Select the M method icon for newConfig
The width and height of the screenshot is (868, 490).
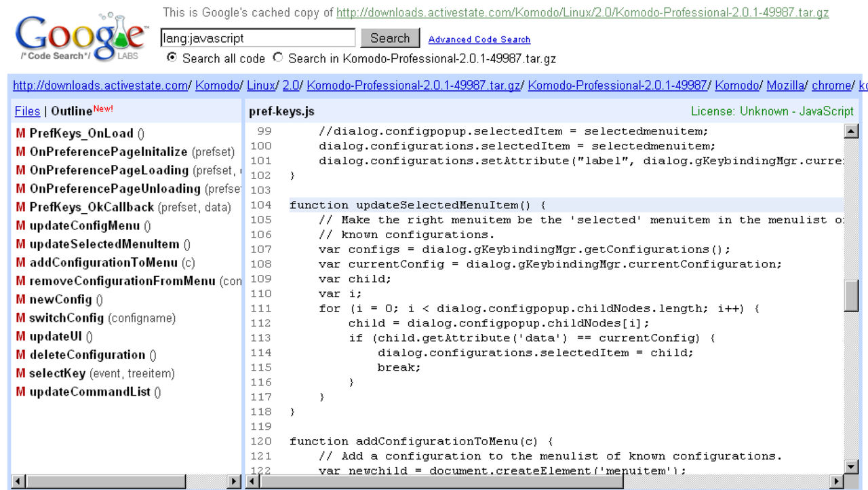click(20, 299)
